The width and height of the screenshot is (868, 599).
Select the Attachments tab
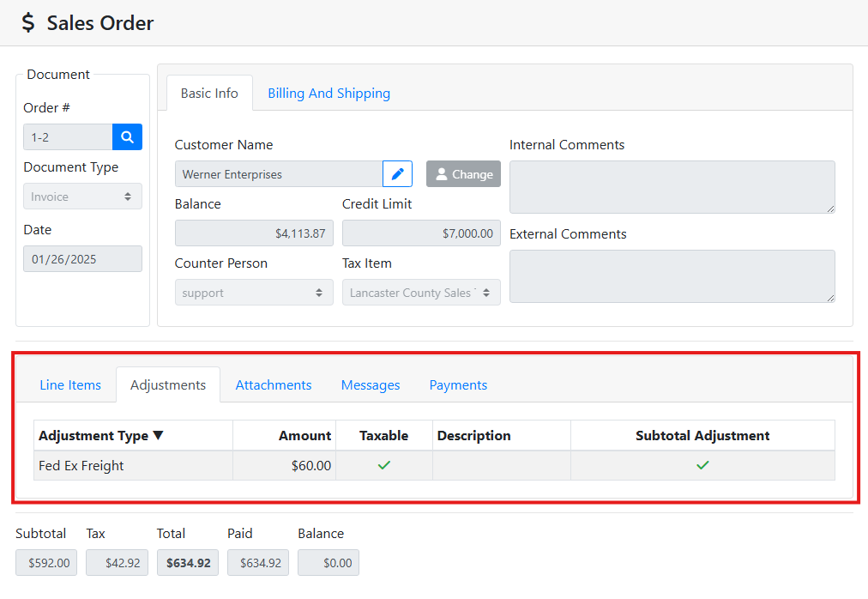click(274, 385)
